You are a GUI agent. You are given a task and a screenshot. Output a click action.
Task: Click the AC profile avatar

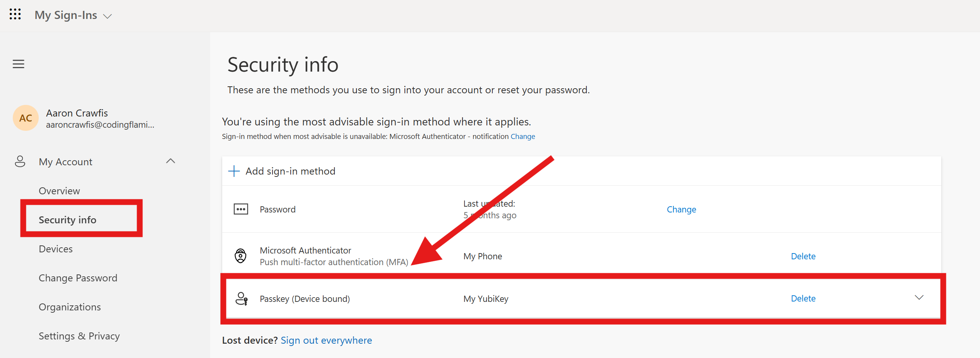point(25,118)
